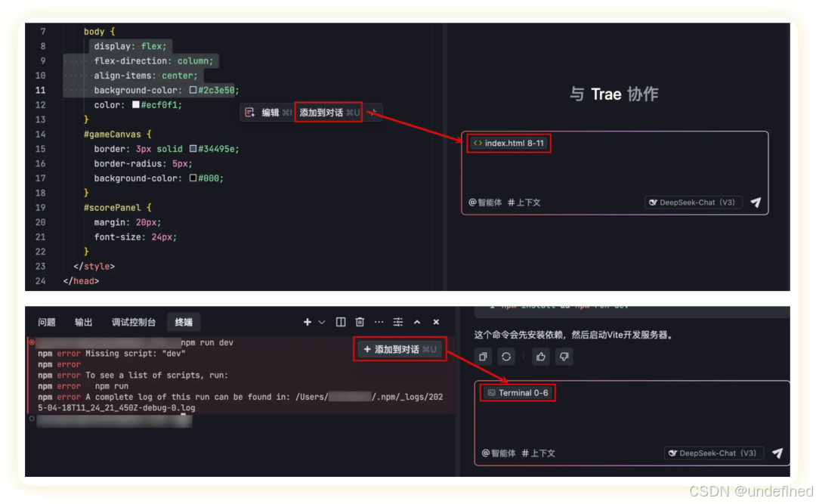This screenshot has height=504, width=816.
Task: Click the text "#gameCanvas {"
Action: coord(118,135)
